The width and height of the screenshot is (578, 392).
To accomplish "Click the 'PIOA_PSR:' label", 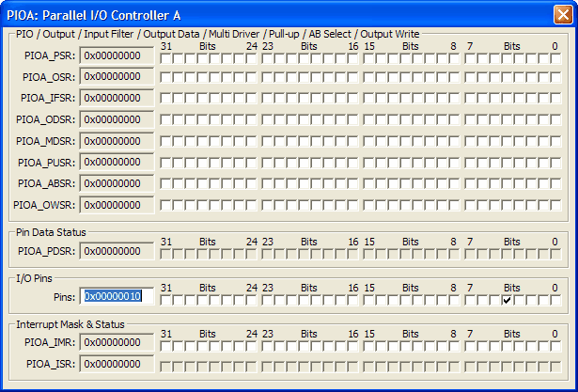I will pos(50,56).
